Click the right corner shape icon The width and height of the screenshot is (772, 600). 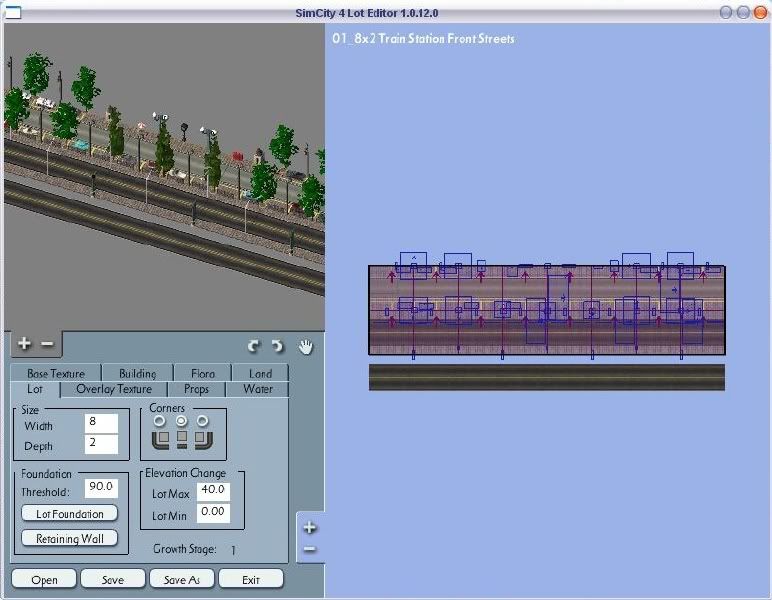(x=203, y=439)
